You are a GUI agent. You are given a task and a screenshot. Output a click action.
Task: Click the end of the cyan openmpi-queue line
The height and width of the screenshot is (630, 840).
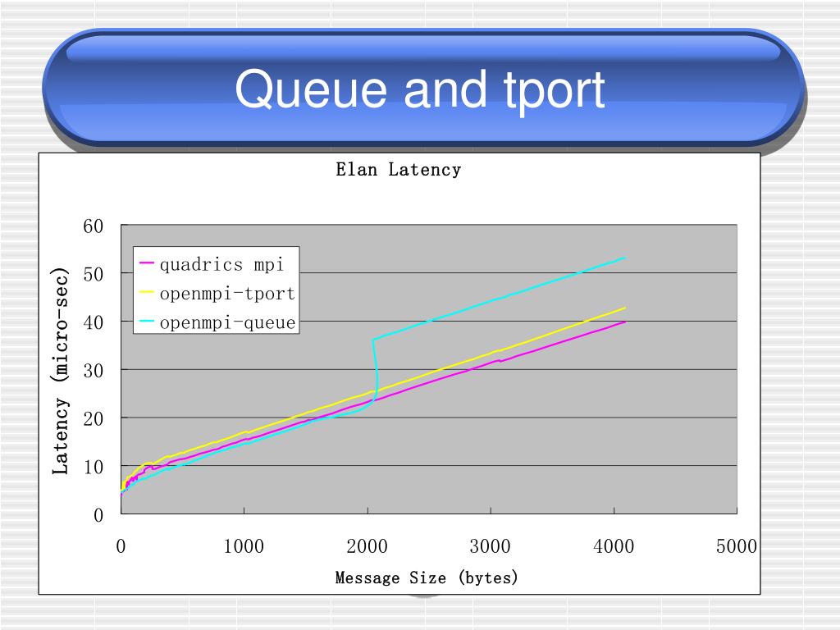(x=624, y=258)
